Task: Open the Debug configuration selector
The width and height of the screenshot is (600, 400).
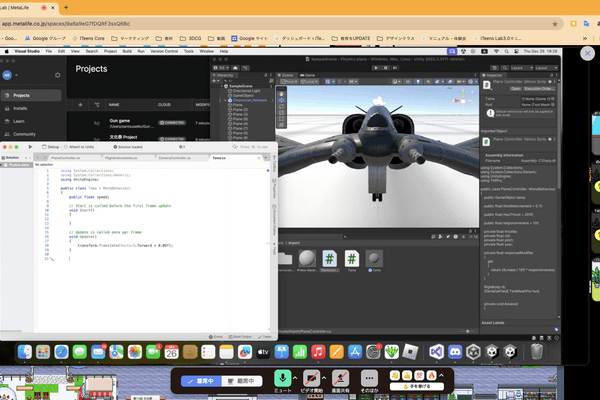Action: [51, 147]
